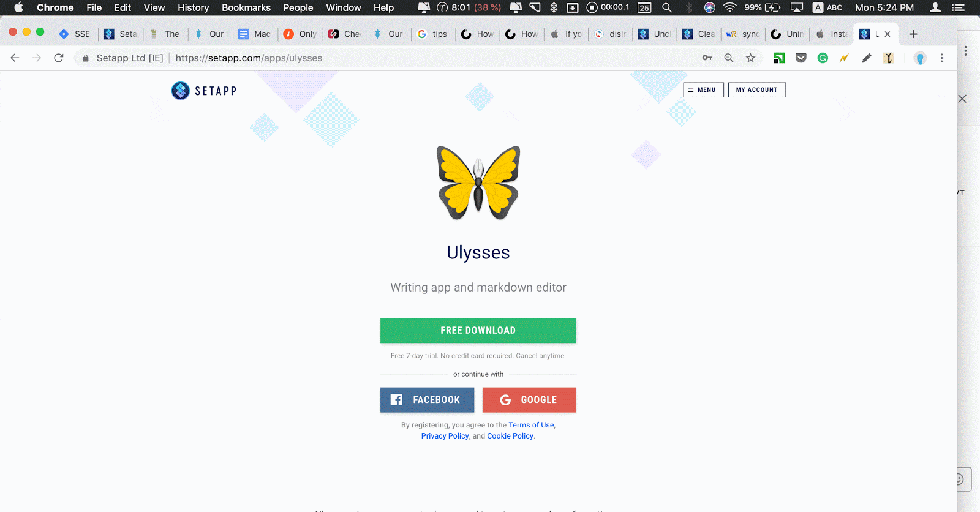This screenshot has width=980, height=512.
Task: Close the active Ulysses tab
Action: [x=888, y=34]
